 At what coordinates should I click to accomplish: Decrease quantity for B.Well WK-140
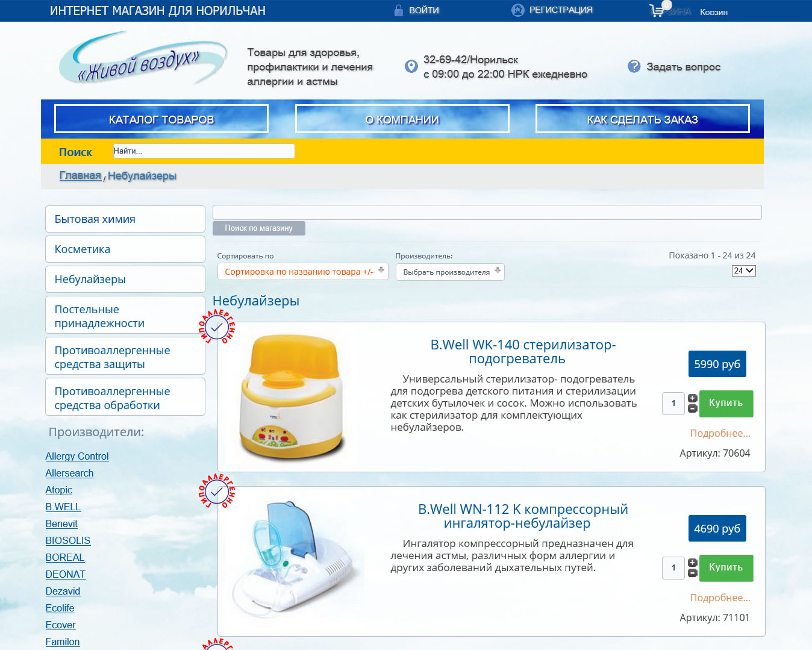(693, 408)
